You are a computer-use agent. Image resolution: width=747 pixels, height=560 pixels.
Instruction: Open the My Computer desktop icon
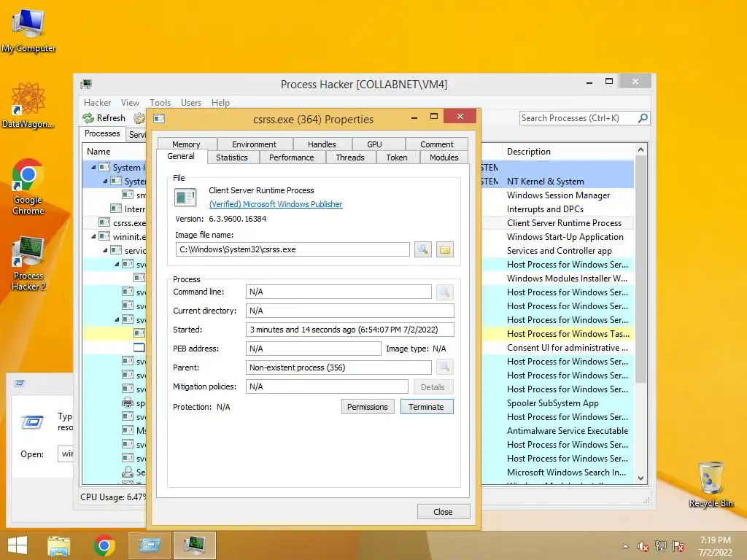pyautogui.click(x=28, y=31)
